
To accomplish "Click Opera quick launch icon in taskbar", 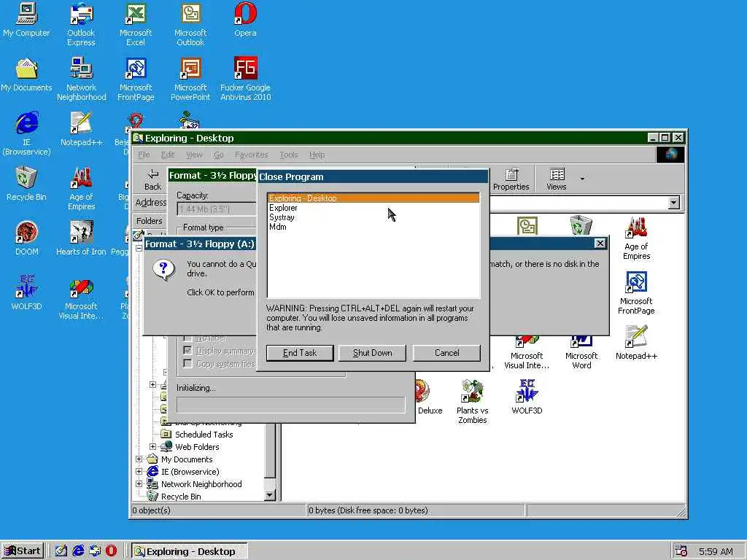I will click(111, 551).
